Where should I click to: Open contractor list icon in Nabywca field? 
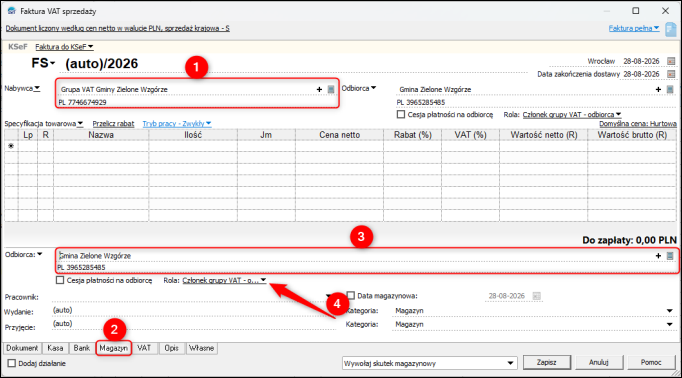[x=331, y=89]
